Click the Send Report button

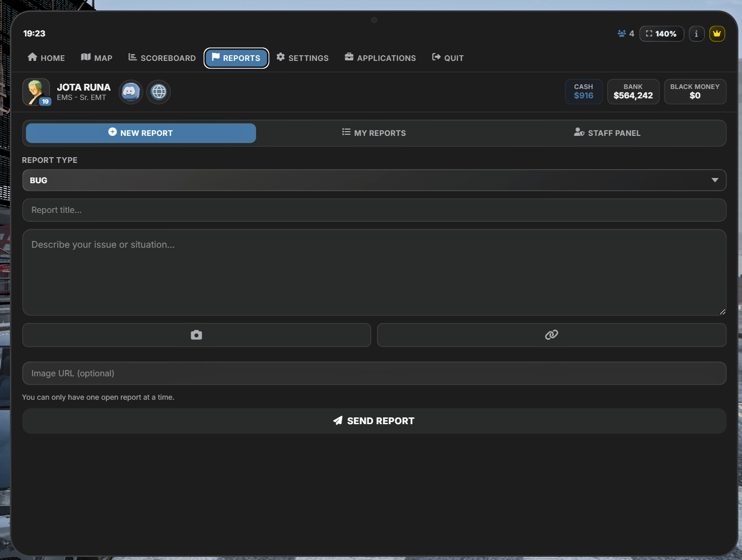point(374,421)
